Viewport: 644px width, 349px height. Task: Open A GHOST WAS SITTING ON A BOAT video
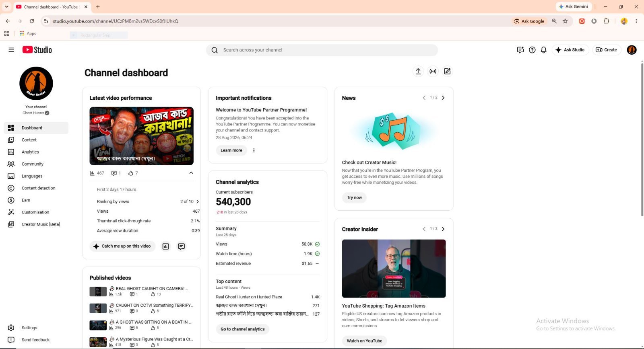pyautogui.click(x=153, y=322)
